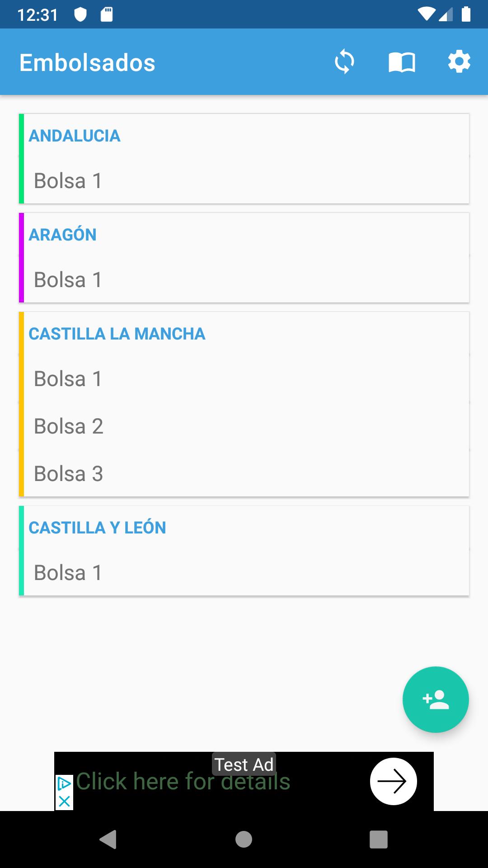Open CASTILLA Y LEÓN header

(97, 528)
